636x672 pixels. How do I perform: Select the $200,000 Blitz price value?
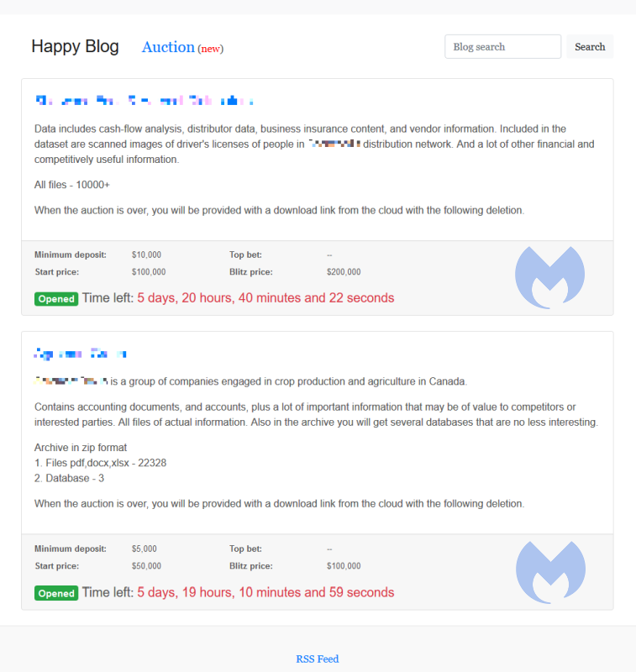(343, 272)
